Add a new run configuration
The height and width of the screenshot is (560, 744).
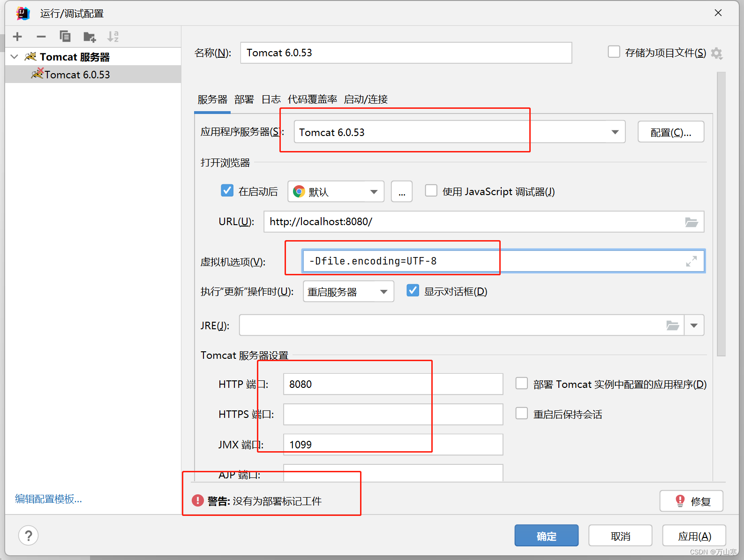tap(18, 37)
